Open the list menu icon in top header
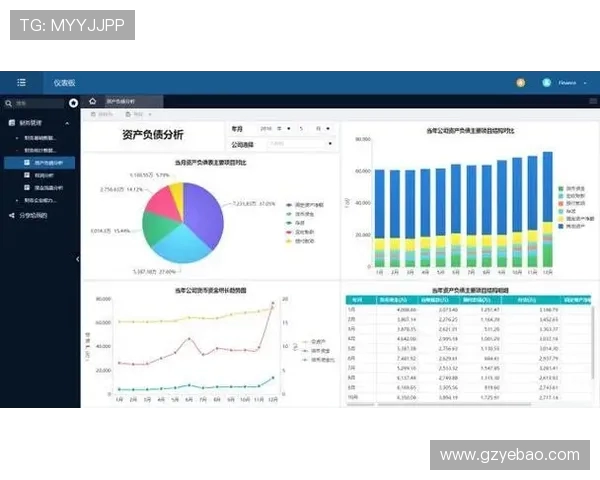Screen dimensions: 600x480 click(21, 82)
